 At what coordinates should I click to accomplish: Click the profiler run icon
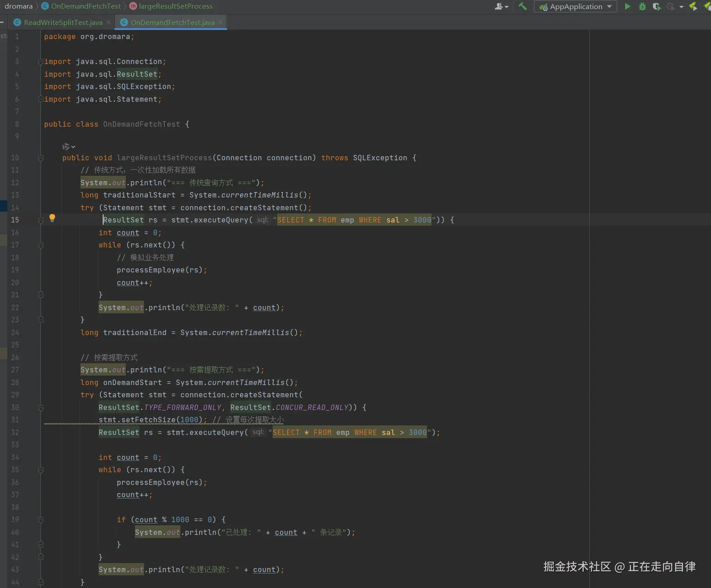click(671, 6)
